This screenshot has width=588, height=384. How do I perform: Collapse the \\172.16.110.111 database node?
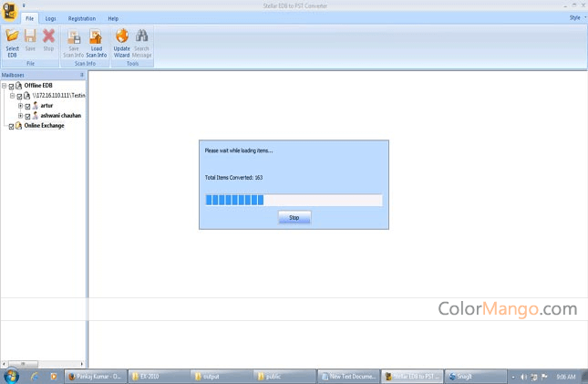click(13, 96)
